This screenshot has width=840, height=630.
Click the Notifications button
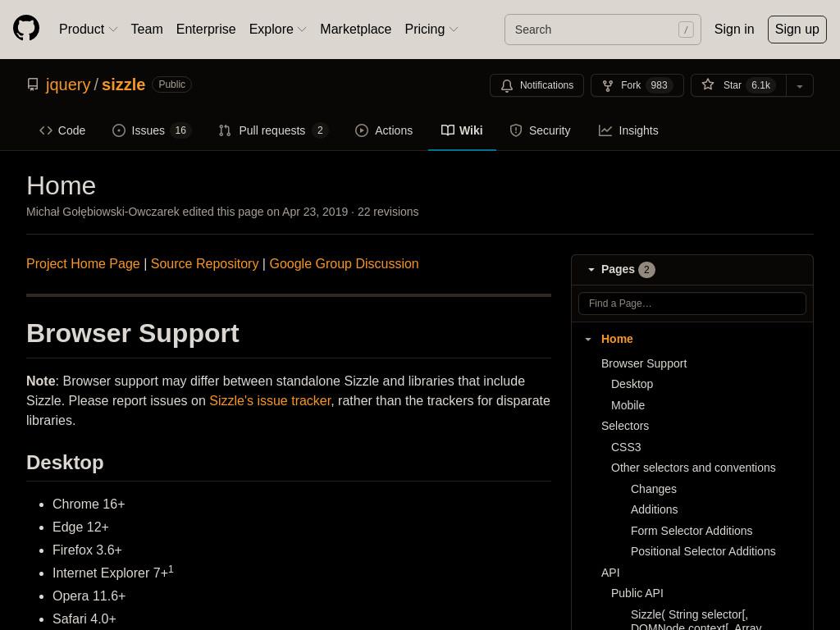pyautogui.click(x=536, y=85)
